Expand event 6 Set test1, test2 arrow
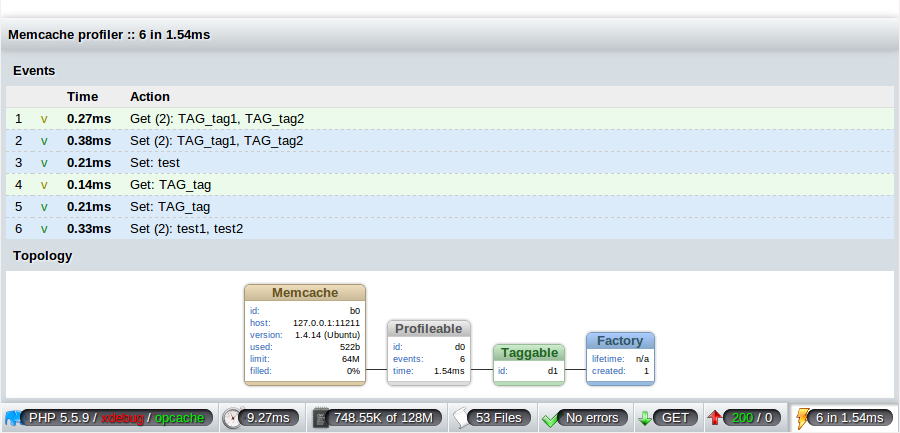Viewport: 900px width, 433px height. click(44, 229)
